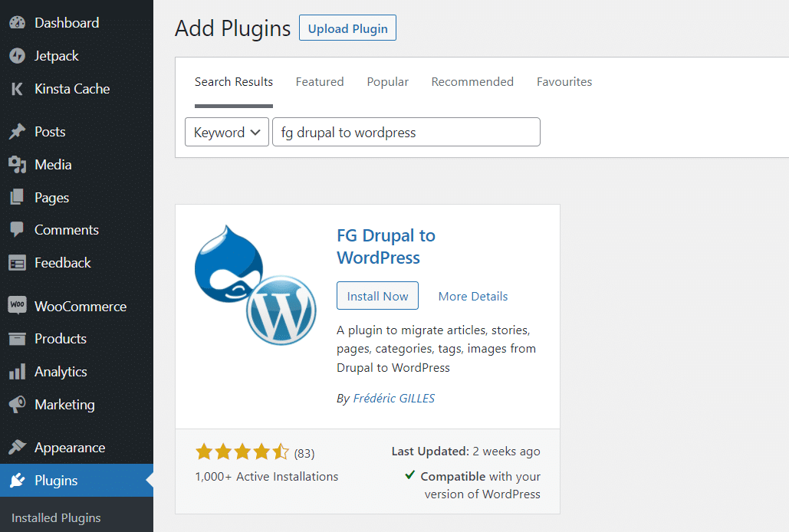
Task: Install FG Drupal to WordPress now
Action: pos(377,295)
